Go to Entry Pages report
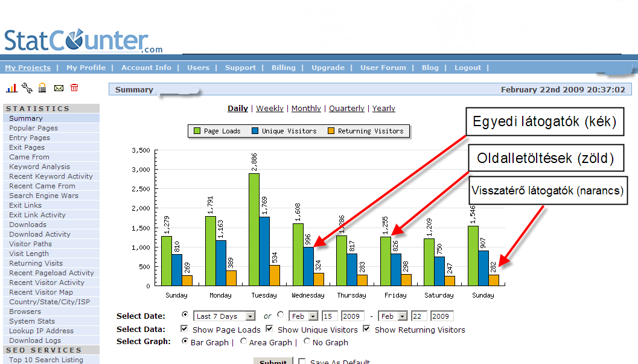The width and height of the screenshot is (638, 364). (x=51, y=138)
